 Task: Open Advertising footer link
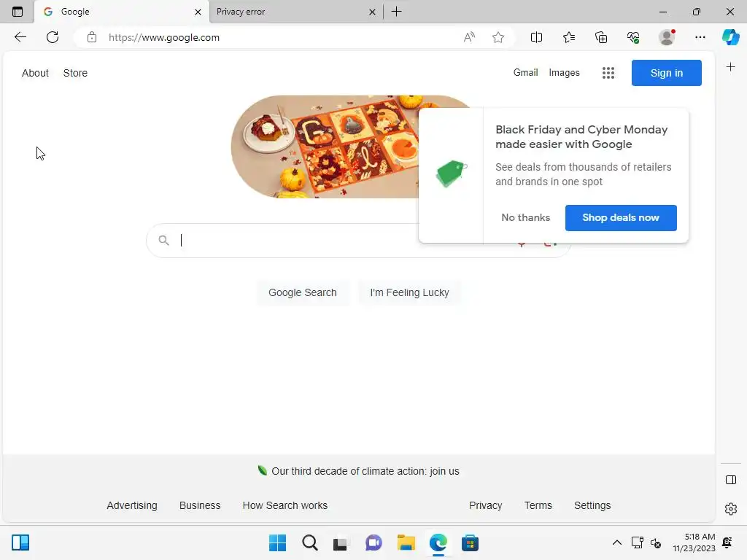click(132, 505)
